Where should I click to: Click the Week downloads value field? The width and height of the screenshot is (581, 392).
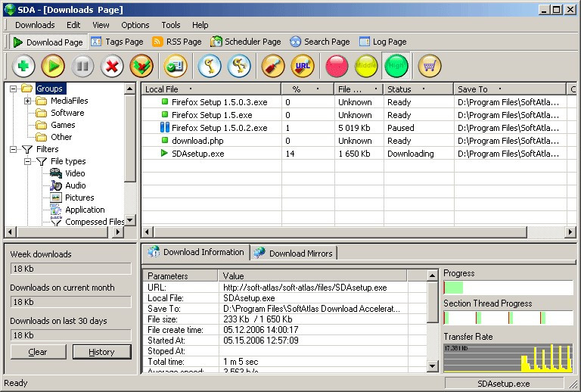tap(71, 269)
